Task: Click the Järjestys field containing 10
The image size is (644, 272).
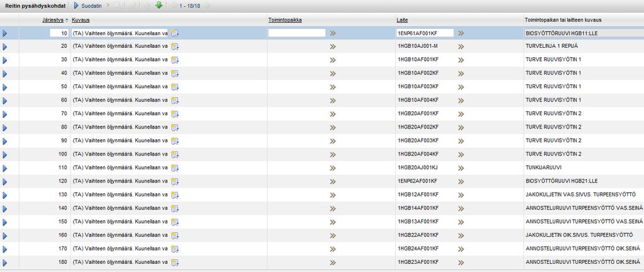Action: point(59,33)
